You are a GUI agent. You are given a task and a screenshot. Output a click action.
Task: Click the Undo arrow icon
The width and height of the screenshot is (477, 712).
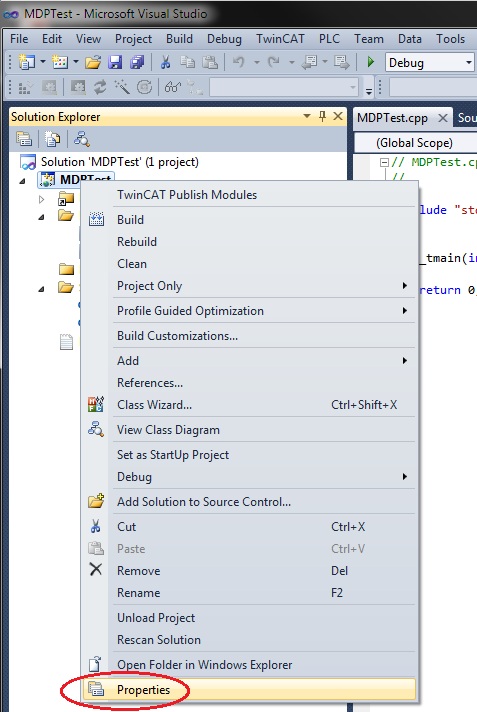(x=239, y=62)
